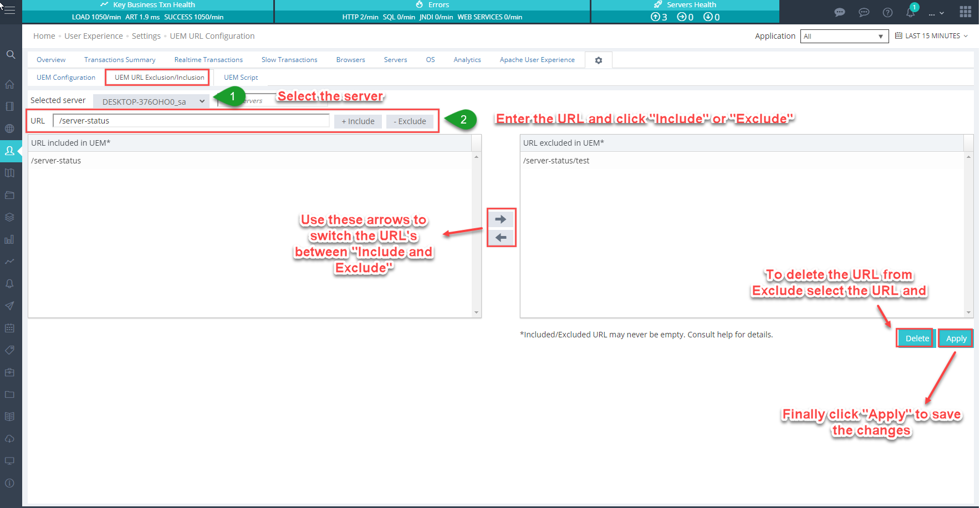The width and height of the screenshot is (980, 508).
Task: Click the globe icon in sidebar
Action: coord(9,129)
